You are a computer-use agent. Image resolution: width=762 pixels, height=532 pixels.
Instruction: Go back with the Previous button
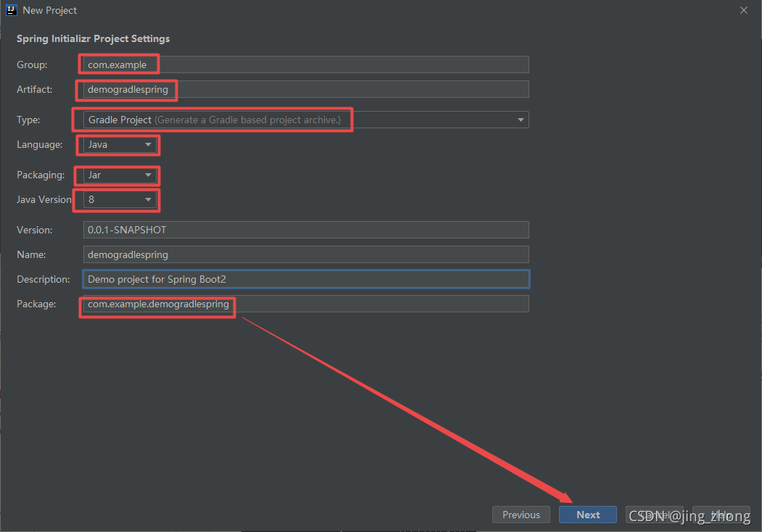point(521,515)
